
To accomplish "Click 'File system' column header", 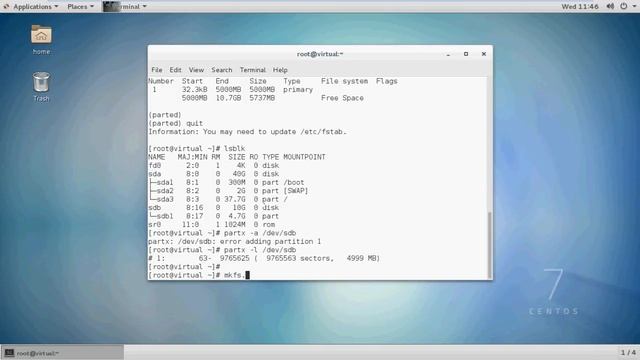I will click(x=344, y=81).
